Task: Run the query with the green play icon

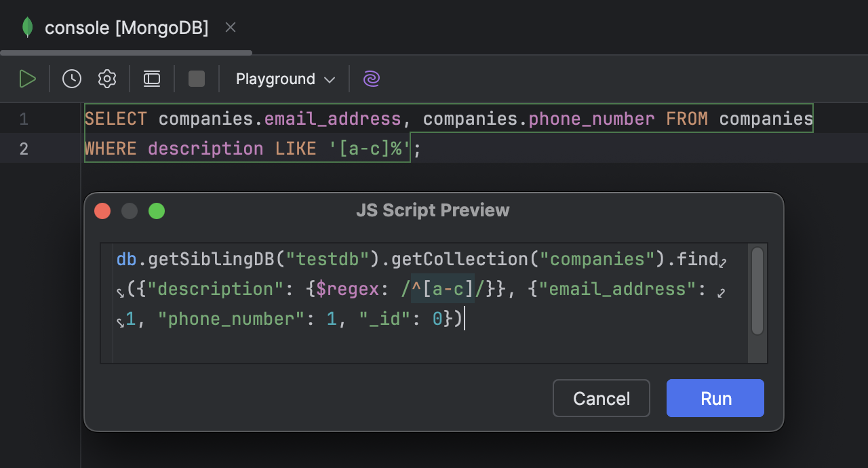Action: point(28,78)
